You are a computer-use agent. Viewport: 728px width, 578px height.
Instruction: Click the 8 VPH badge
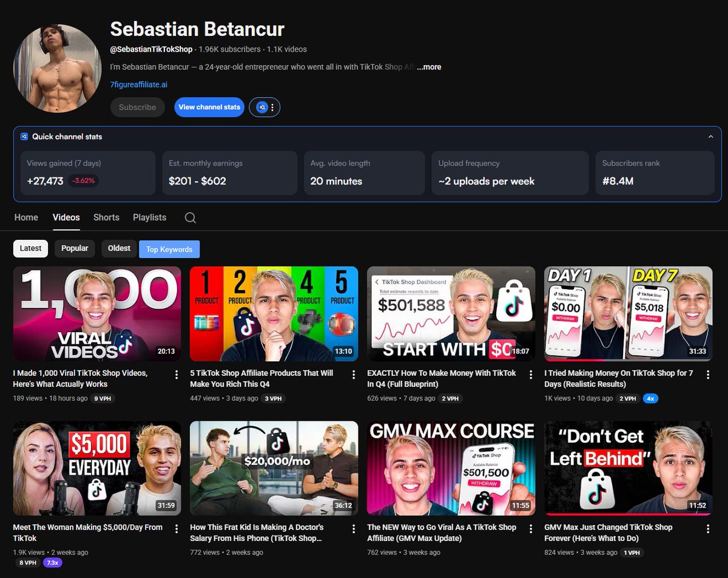click(x=27, y=563)
